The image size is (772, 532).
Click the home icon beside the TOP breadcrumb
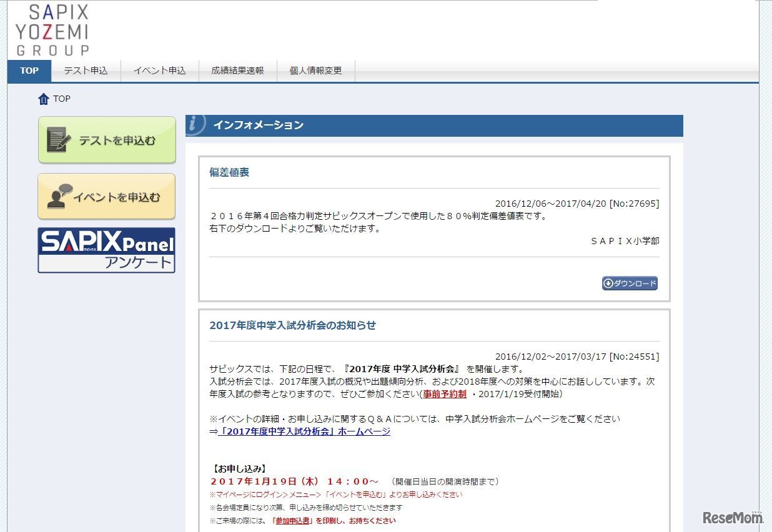click(x=42, y=99)
